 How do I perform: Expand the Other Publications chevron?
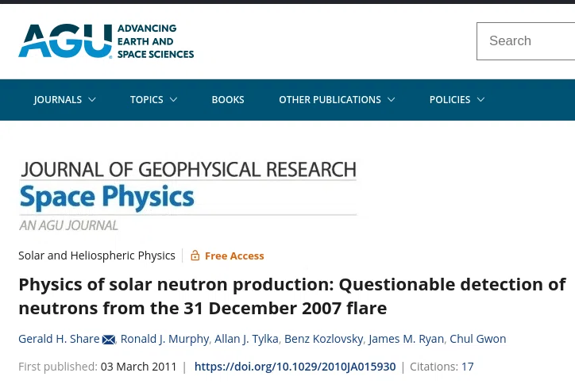(x=392, y=100)
